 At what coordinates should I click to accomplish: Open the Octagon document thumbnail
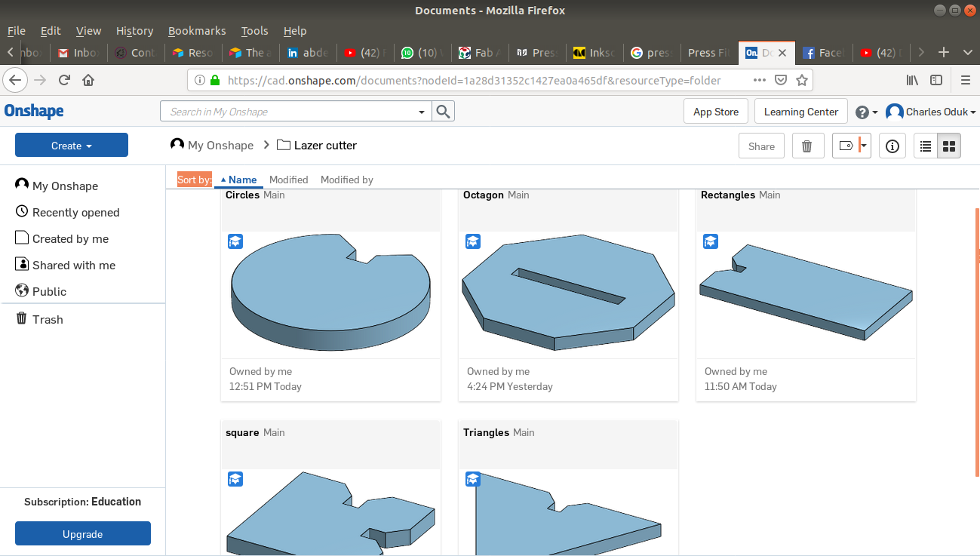568,294
